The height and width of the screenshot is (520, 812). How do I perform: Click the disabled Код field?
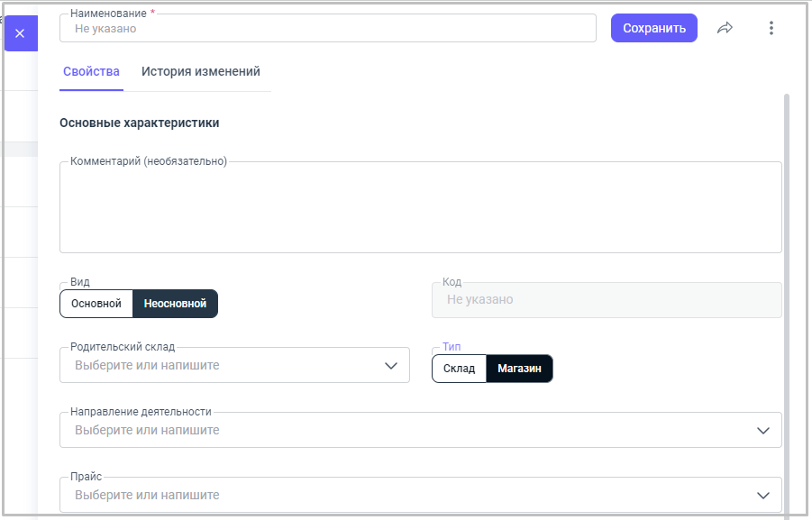(x=607, y=300)
